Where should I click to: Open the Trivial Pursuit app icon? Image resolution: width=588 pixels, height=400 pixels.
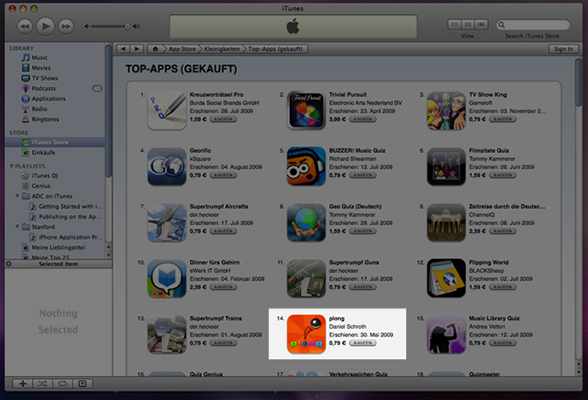point(306,111)
